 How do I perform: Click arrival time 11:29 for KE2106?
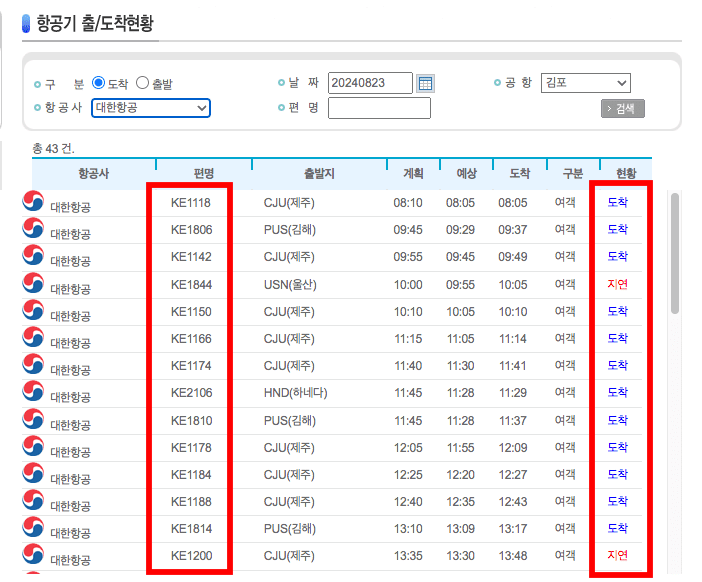click(x=513, y=393)
